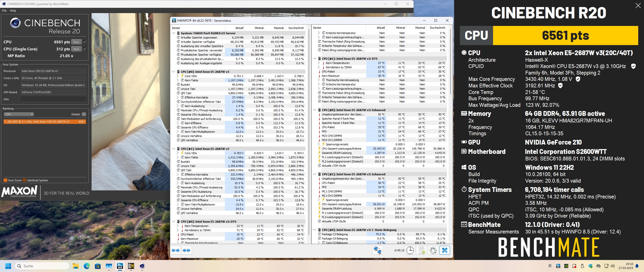Screen dimensions: 644x272
Task: Click the network monitor tray icon
Action: click(607, 266)
